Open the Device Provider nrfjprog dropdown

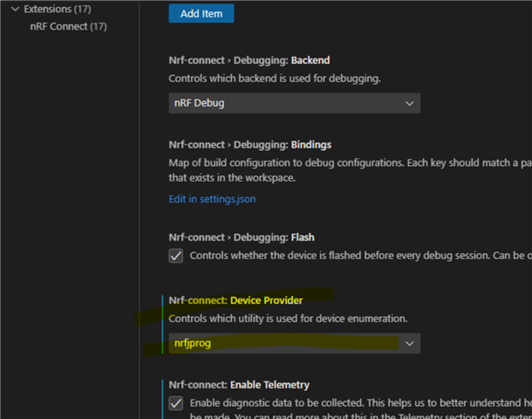pos(295,343)
